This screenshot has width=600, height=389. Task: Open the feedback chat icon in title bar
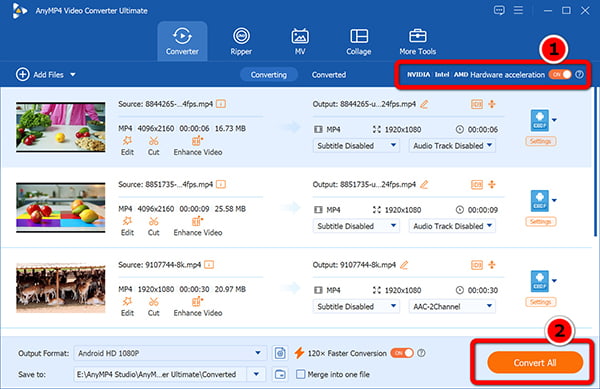(499, 10)
